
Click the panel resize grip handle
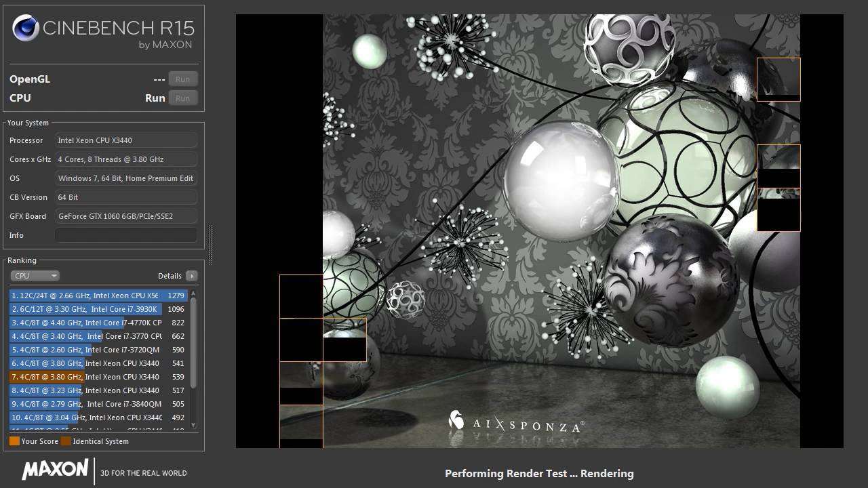coord(210,246)
